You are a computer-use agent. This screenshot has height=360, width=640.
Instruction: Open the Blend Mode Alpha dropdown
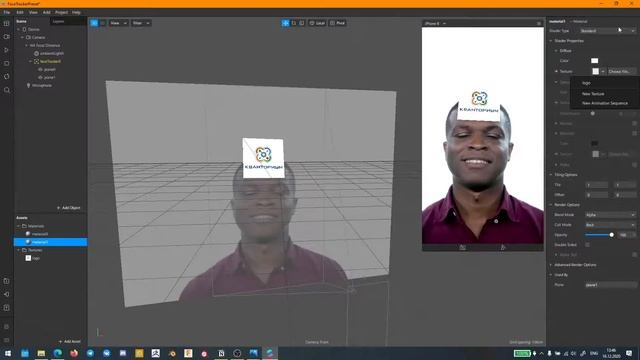pos(610,215)
